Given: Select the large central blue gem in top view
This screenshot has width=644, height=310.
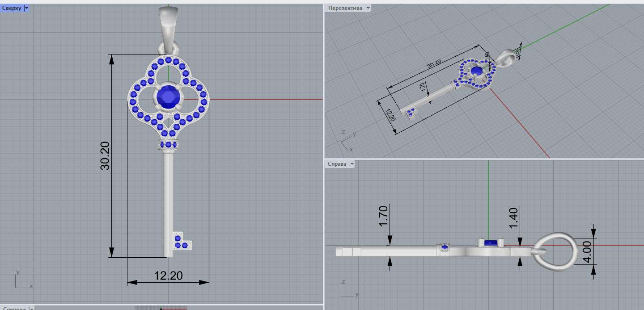Looking at the screenshot, I should [168, 96].
